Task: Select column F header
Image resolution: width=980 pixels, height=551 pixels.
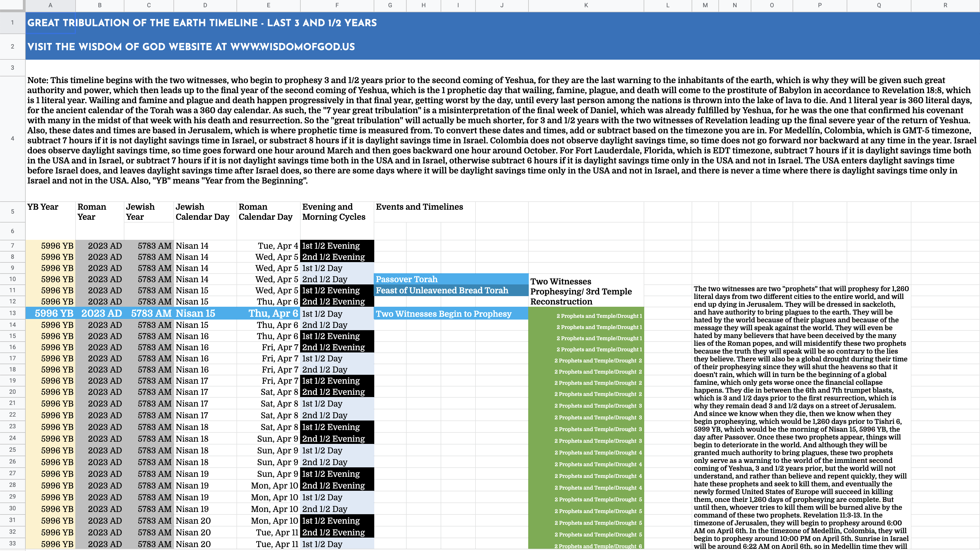Action: pos(337,5)
